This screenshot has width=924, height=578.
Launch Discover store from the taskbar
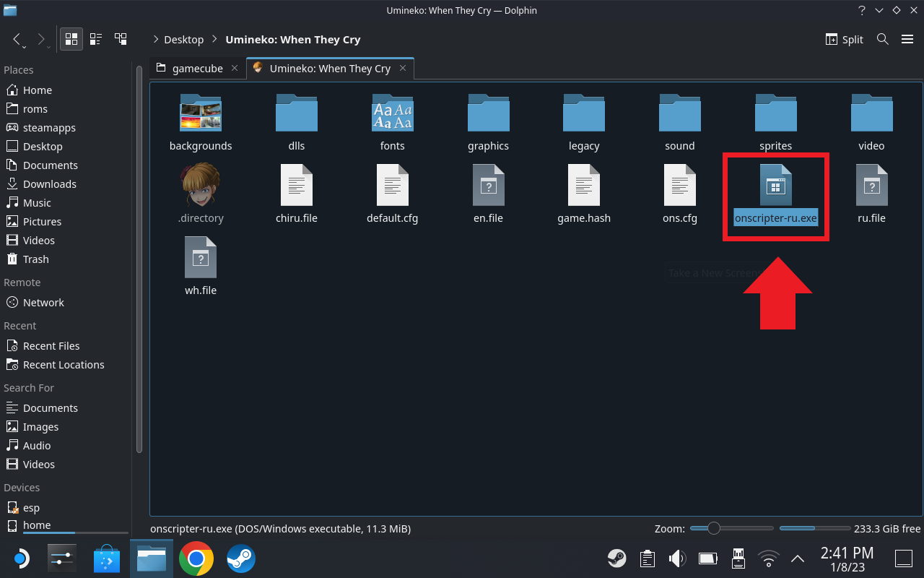pos(107,558)
